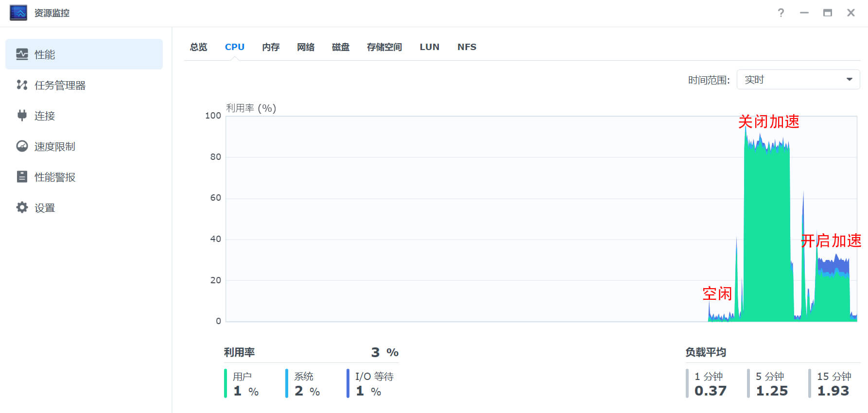Go to the 磁盘 disk tab

[341, 47]
